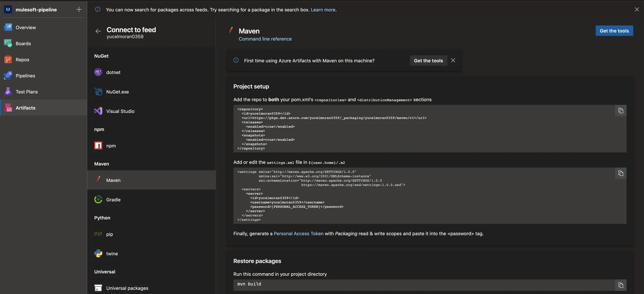Viewport: 644px width, 294px height.
Task: Copy the settings.xml snippet
Action: [x=621, y=173]
